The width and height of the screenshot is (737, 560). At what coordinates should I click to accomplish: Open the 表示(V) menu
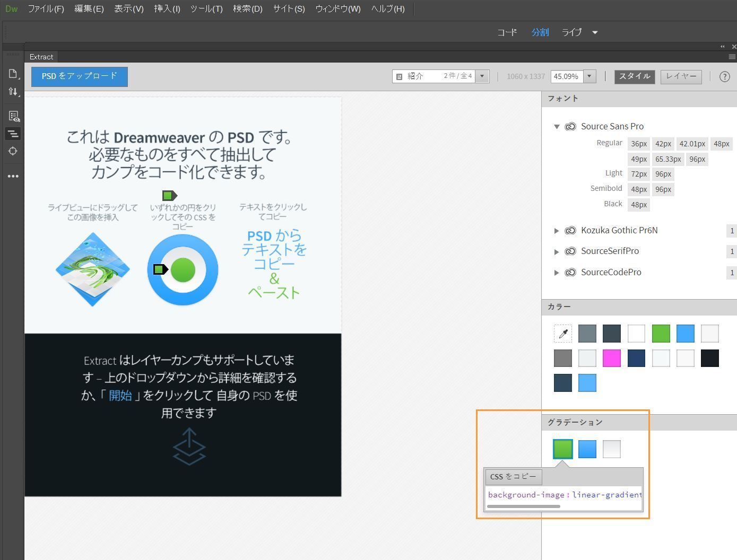(129, 9)
